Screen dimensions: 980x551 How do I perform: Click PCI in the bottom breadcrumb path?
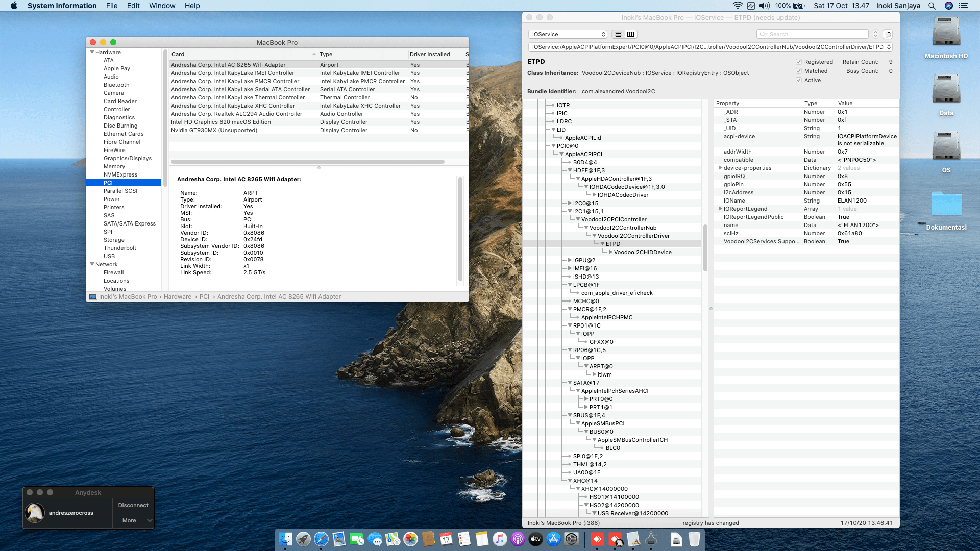pos(204,297)
